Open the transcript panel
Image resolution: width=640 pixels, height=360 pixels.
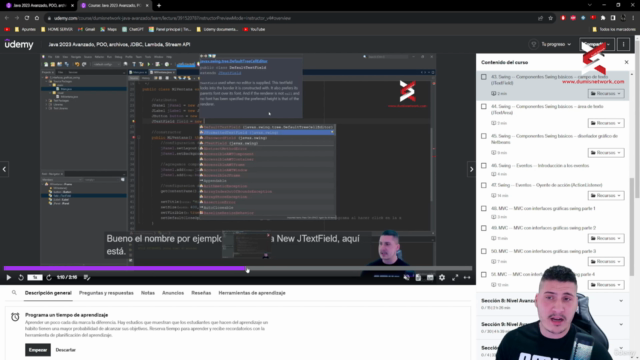[418, 278]
